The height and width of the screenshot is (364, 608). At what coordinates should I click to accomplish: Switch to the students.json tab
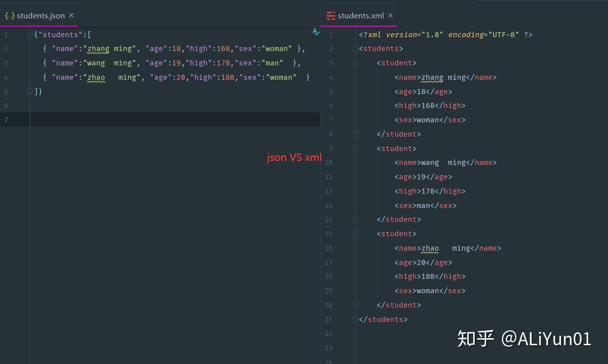pyautogui.click(x=41, y=15)
